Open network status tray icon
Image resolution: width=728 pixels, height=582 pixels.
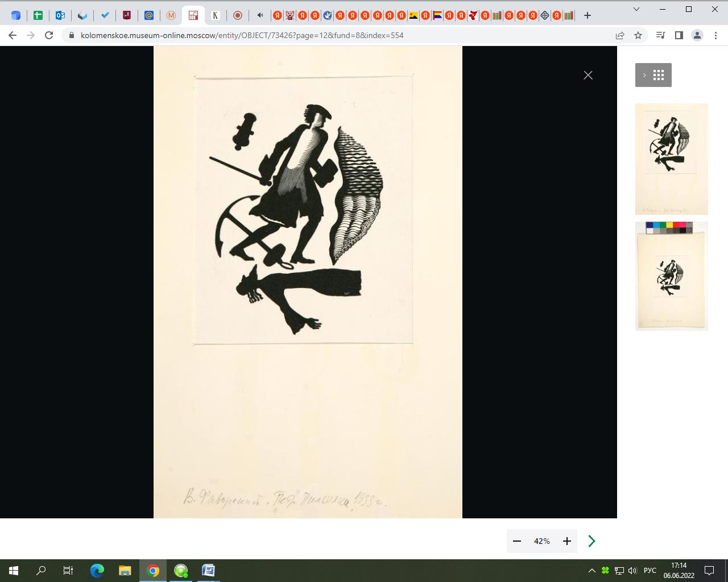(x=619, y=571)
